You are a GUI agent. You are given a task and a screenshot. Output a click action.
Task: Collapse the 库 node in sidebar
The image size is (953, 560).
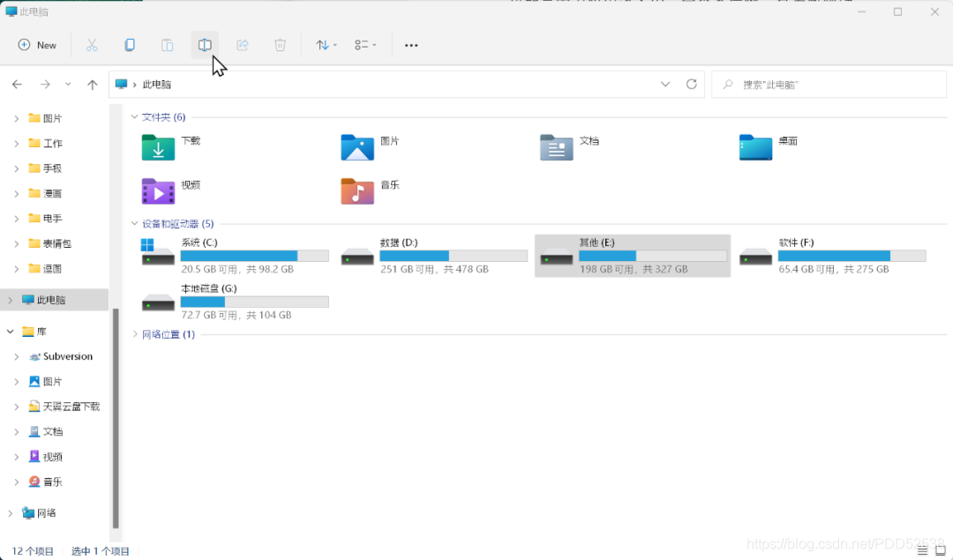pyautogui.click(x=11, y=332)
